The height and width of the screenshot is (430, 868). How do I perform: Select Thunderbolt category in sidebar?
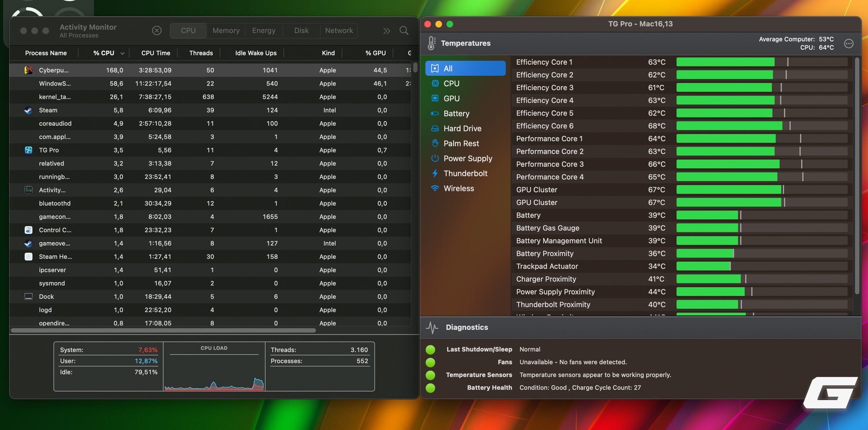pyautogui.click(x=465, y=174)
